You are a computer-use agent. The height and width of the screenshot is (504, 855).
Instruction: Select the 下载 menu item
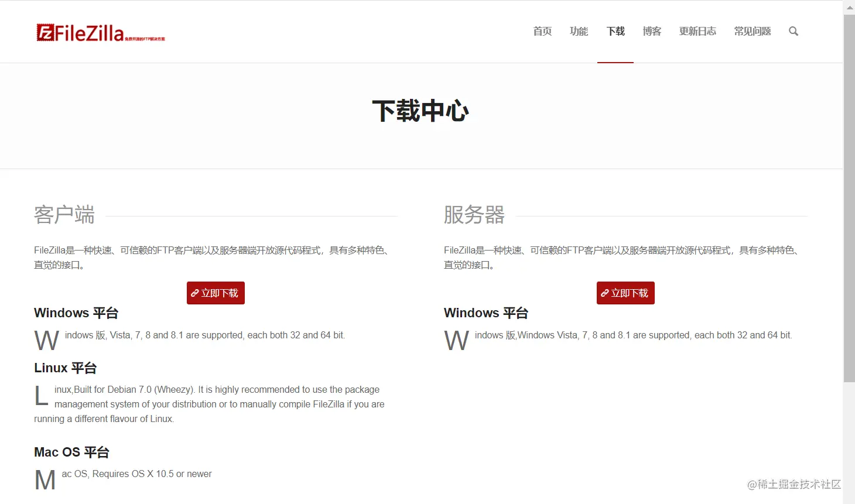pos(615,31)
